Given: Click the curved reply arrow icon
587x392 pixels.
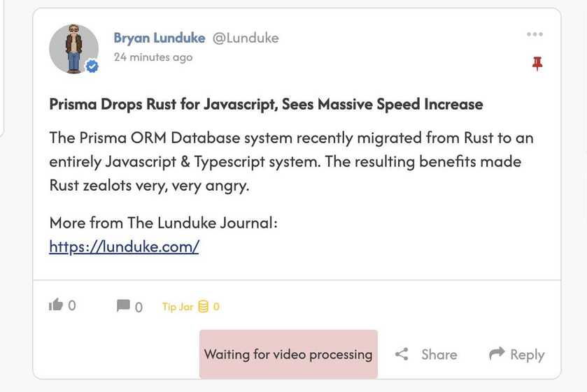Looking at the screenshot, I should pyautogui.click(x=497, y=354).
